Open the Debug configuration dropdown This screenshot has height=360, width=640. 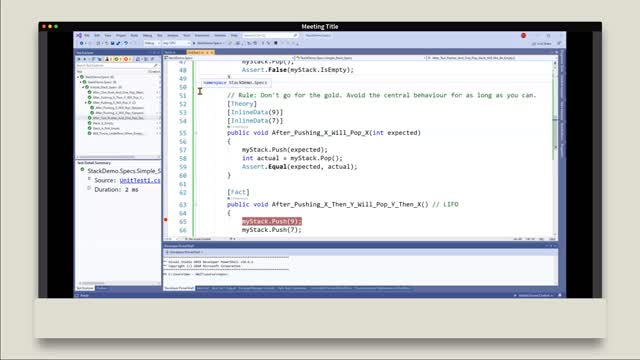[153, 43]
